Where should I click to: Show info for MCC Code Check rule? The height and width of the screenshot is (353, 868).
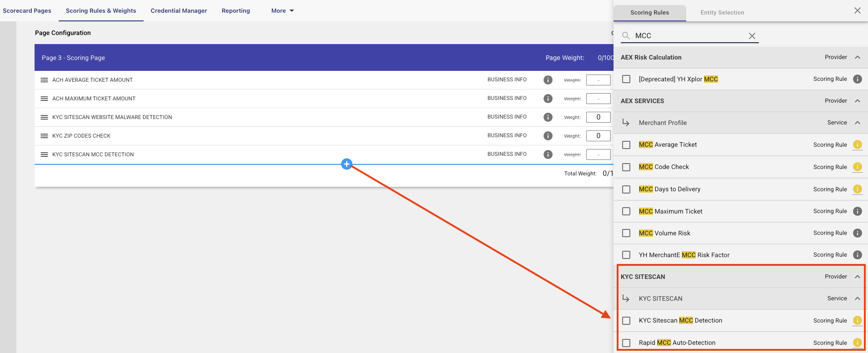858,167
